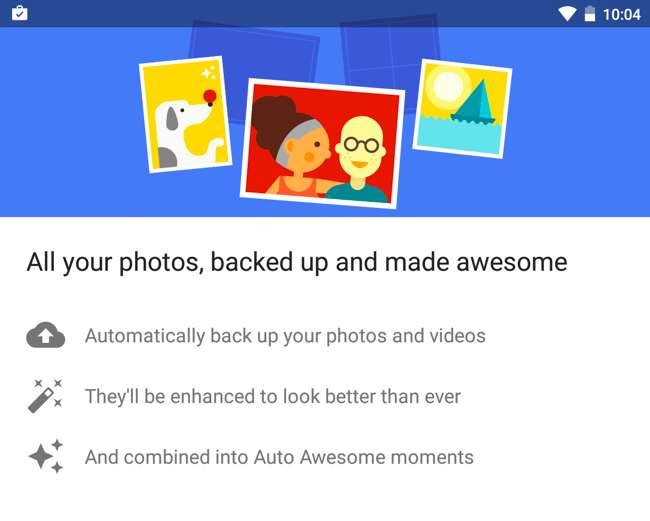This screenshot has height=521, width=650.
Task: Tap the Wi-Fi signal status icon
Action: [x=567, y=14]
